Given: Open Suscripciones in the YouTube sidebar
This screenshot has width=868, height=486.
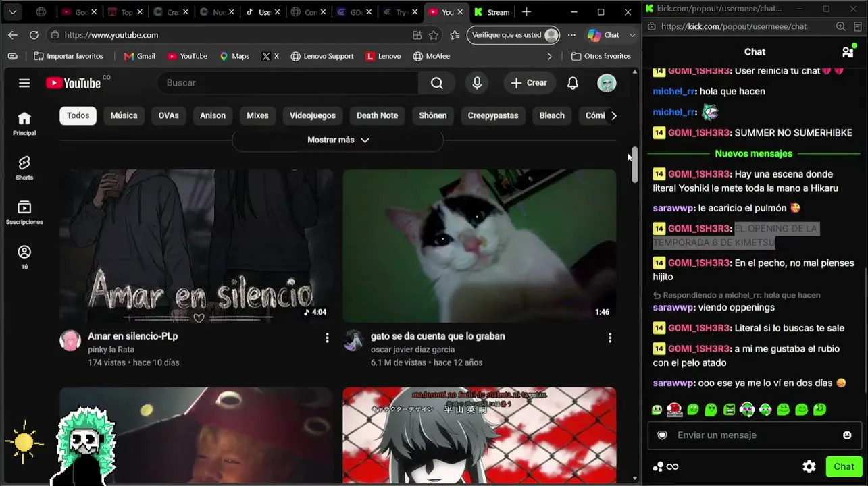Looking at the screenshot, I should click(x=24, y=213).
